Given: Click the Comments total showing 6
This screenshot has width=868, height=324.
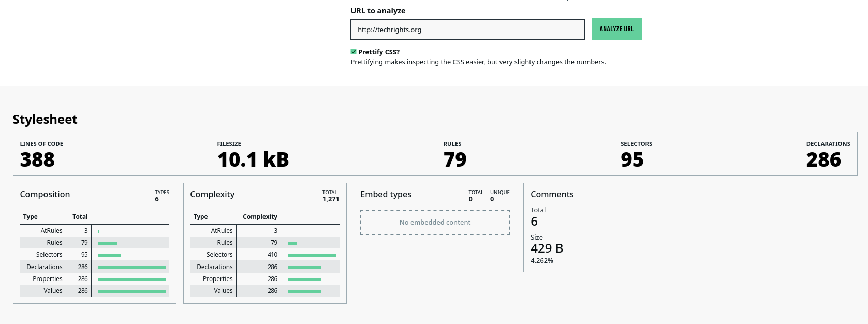Looking at the screenshot, I should coord(534,221).
